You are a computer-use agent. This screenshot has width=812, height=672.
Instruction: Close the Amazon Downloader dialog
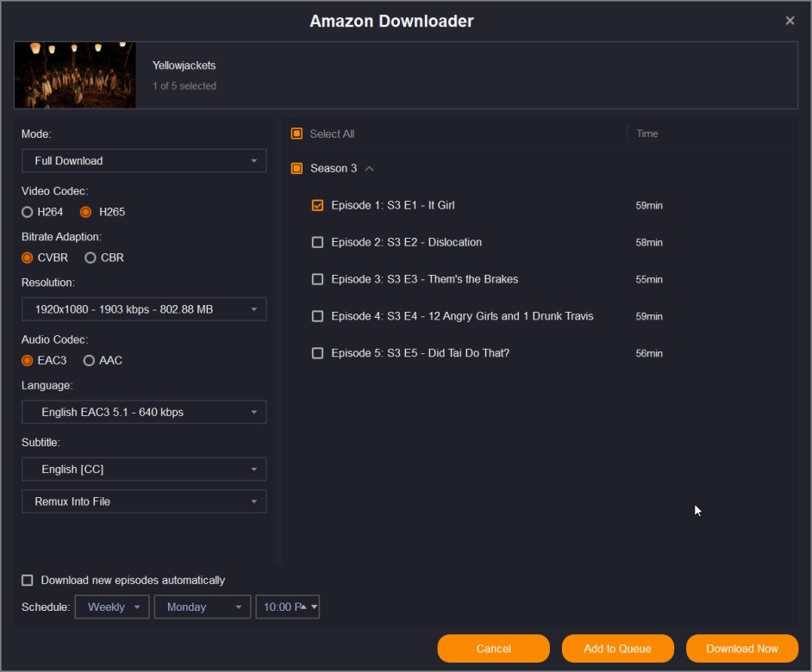(x=790, y=21)
